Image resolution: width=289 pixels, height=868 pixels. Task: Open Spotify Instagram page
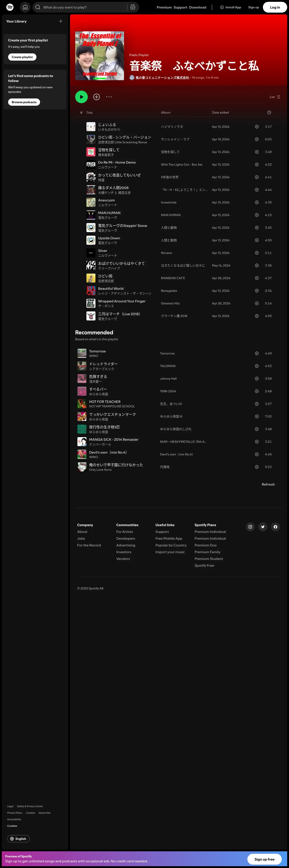pyautogui.click(x=250, y=527)
